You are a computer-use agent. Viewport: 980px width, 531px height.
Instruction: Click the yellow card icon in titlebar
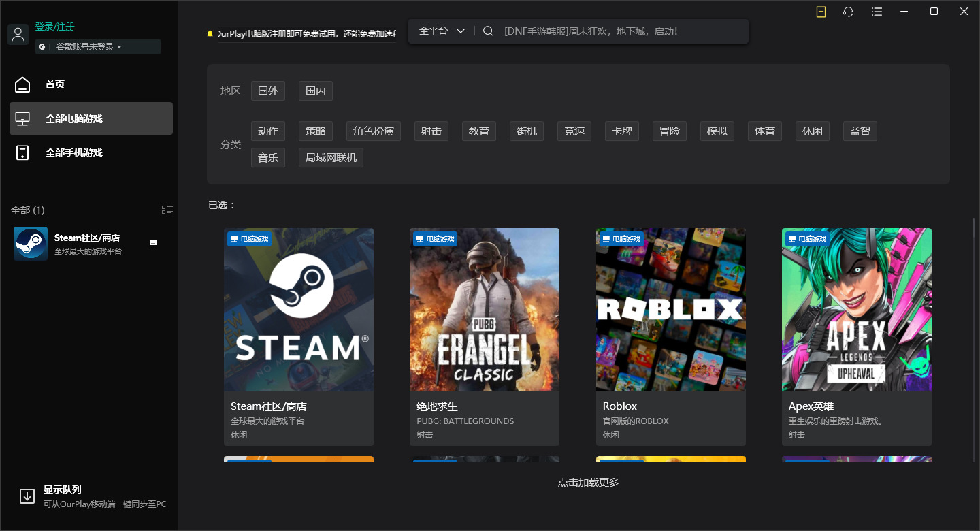[x=821, y=12]
